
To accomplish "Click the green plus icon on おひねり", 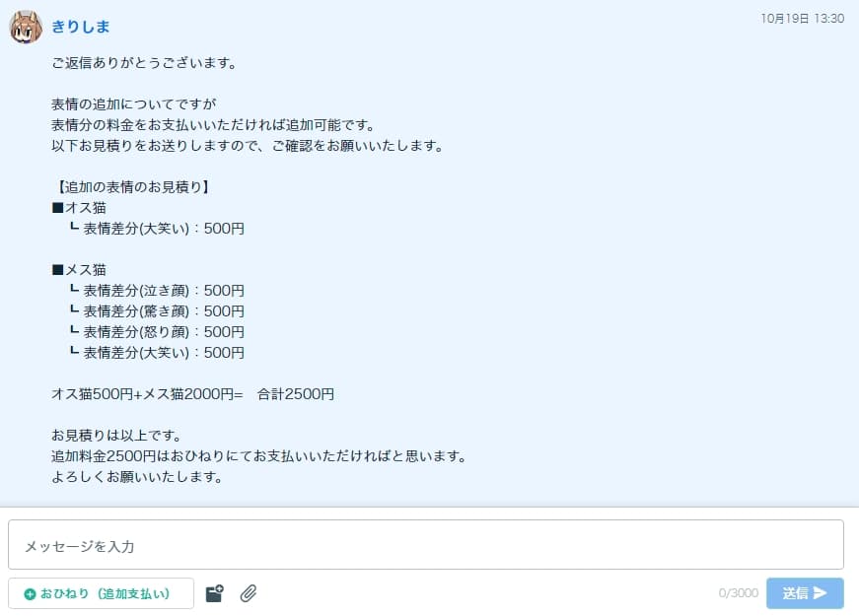I will pos(31,593).
